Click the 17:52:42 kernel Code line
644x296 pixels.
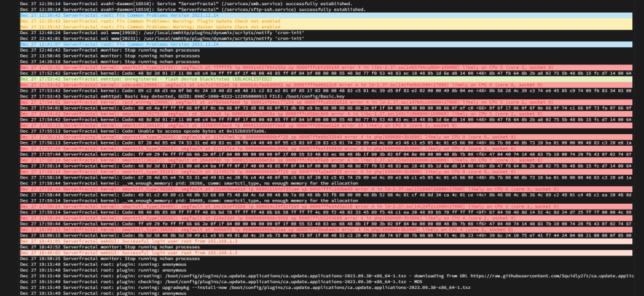[326, 73]
